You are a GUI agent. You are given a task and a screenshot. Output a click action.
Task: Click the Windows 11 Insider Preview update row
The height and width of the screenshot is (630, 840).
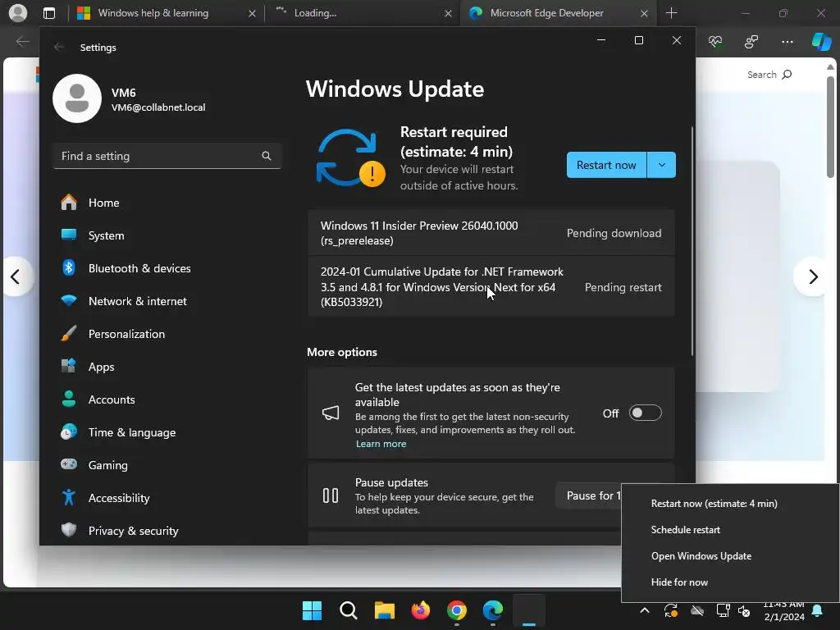click(x=491, y=233)
